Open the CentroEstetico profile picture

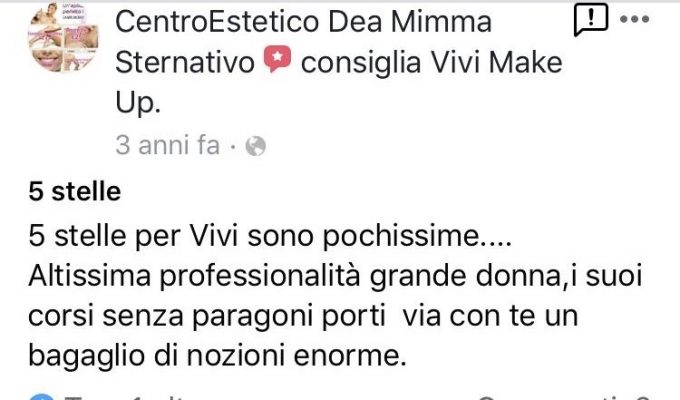63,38
